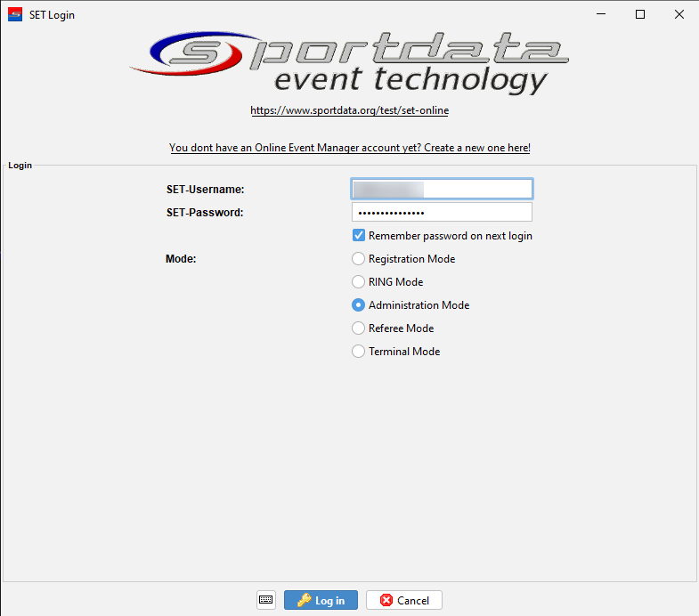Select Registration Mode
This screenshot has width=699, height=616.
click(x=359, y=259)
